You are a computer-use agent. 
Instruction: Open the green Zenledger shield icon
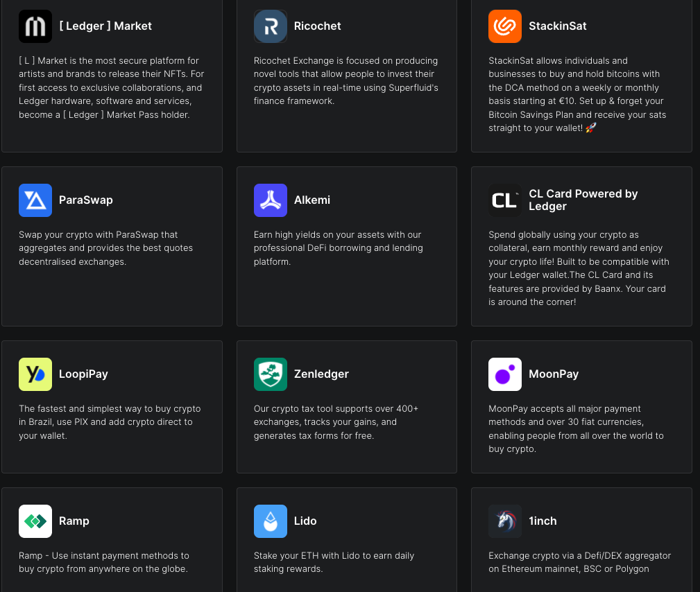(270, 374)
